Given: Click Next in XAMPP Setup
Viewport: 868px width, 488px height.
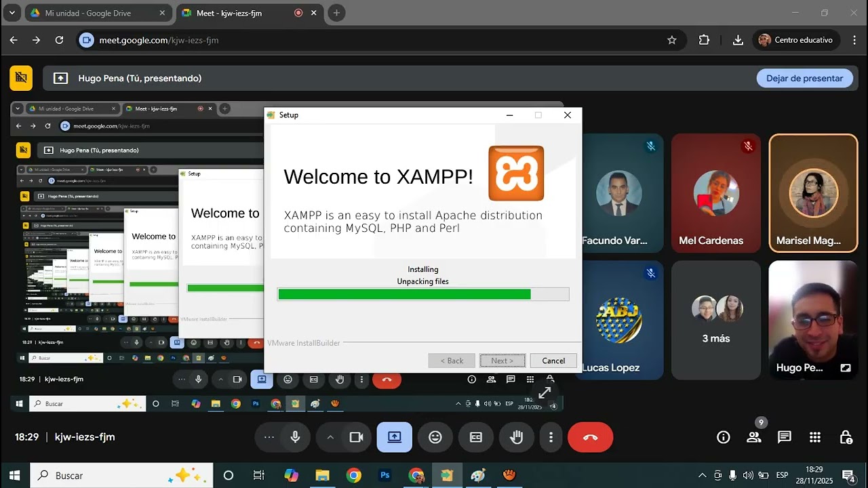Looking at the screenshot, I should click(x=502, y=361).
